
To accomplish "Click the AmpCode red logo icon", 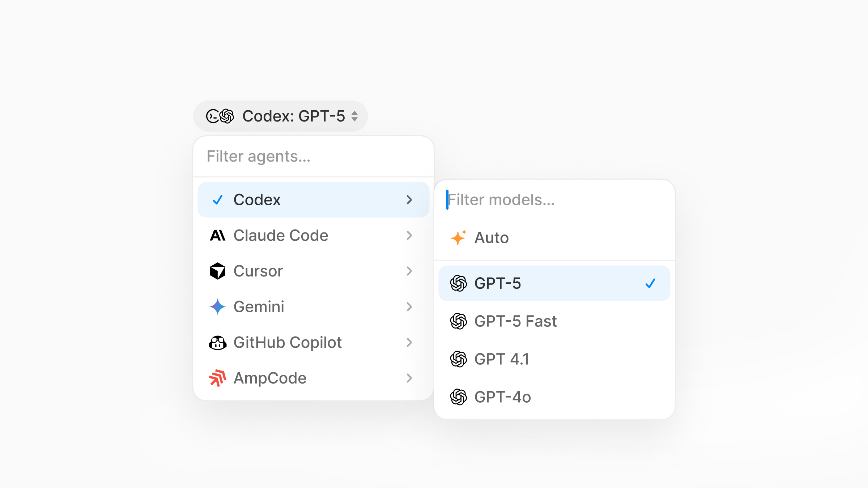I will 218,378.
